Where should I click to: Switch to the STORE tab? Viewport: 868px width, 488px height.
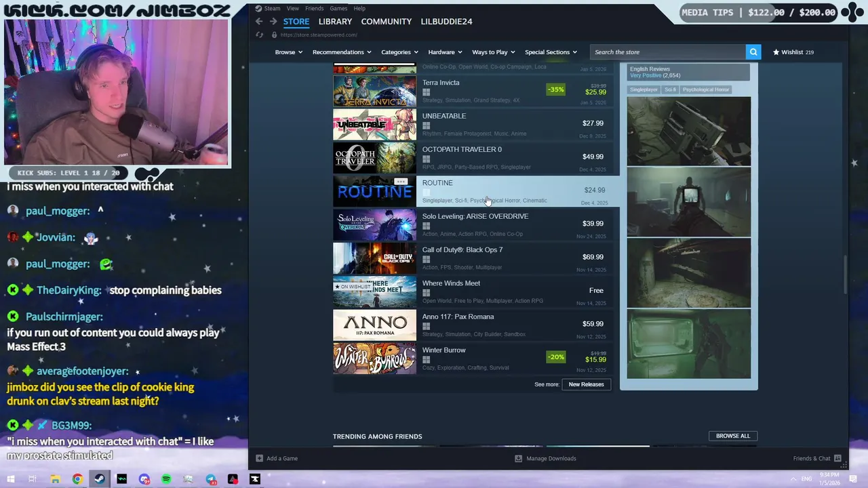tap(296, 22)
